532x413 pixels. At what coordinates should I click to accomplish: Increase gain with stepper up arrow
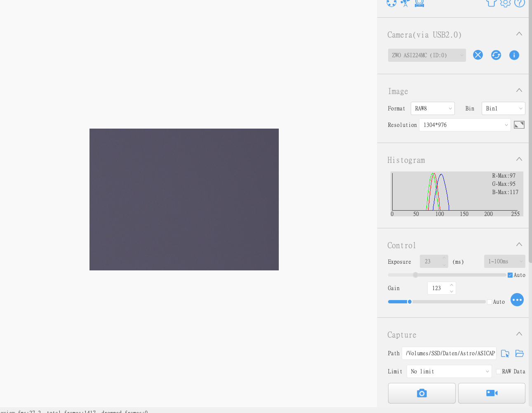(452, 285)
